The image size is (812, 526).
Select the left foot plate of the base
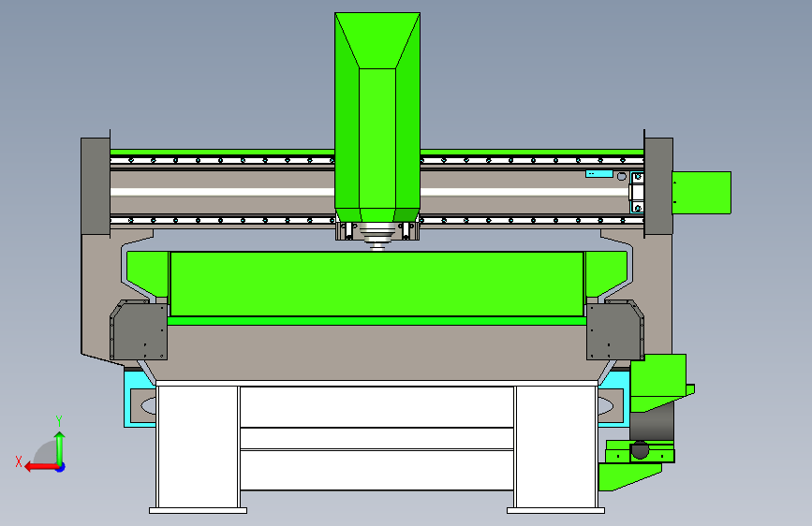tap(198, 510)
